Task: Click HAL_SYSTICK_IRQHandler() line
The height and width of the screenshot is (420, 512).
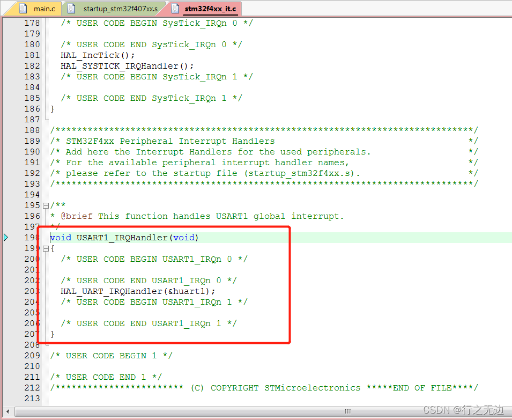Action: [x=127, y=66]
